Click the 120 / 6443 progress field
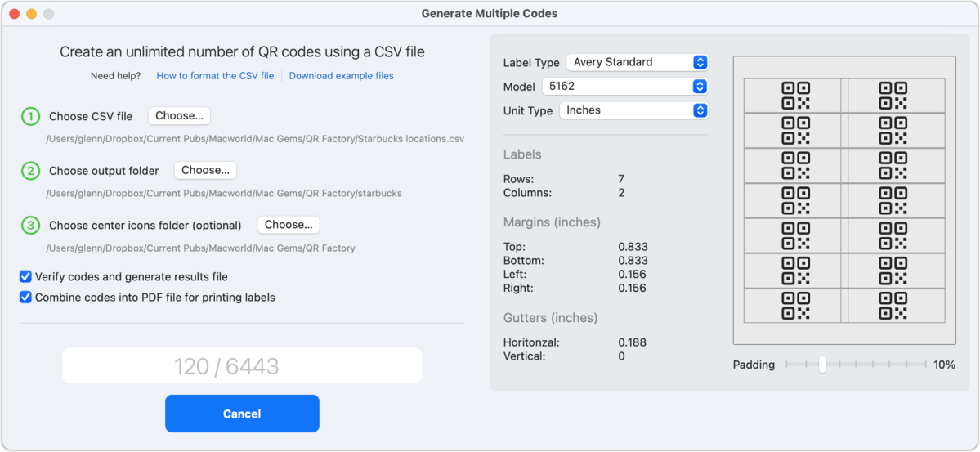The image size is (980, 452). 242,365
